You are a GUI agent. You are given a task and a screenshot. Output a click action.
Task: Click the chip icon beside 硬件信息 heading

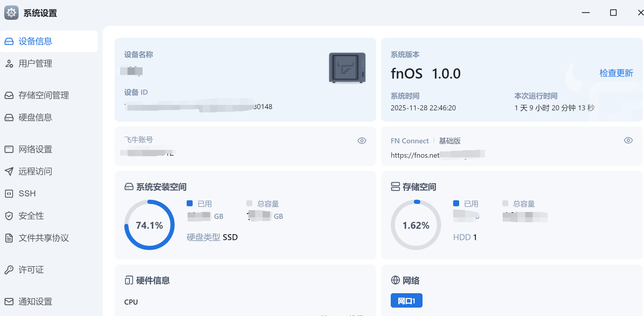pyautogui.click(x=129, y=280)
